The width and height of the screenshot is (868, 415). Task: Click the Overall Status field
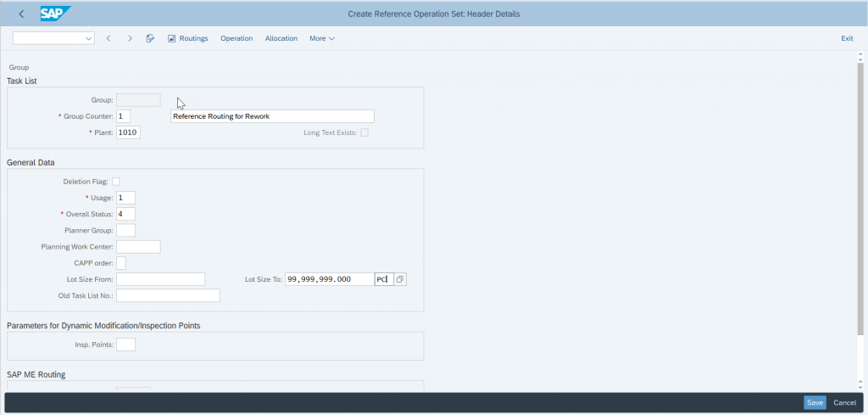click(x=125, y=214)
